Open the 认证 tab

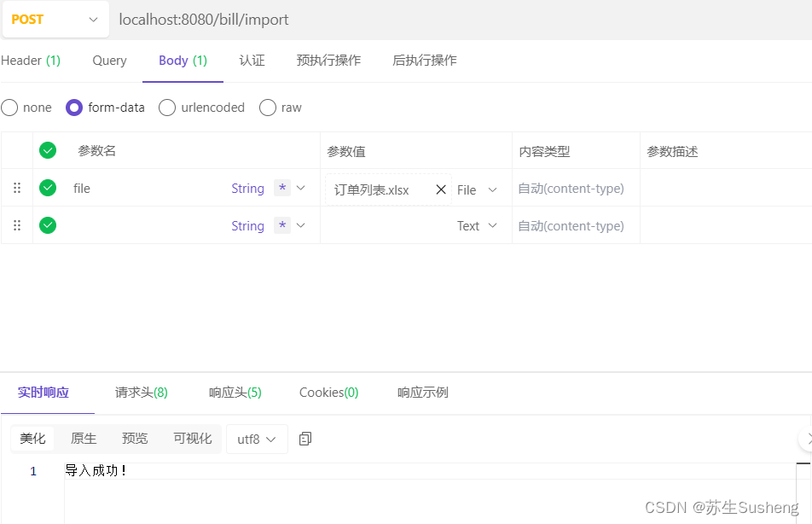coord(252,61)
